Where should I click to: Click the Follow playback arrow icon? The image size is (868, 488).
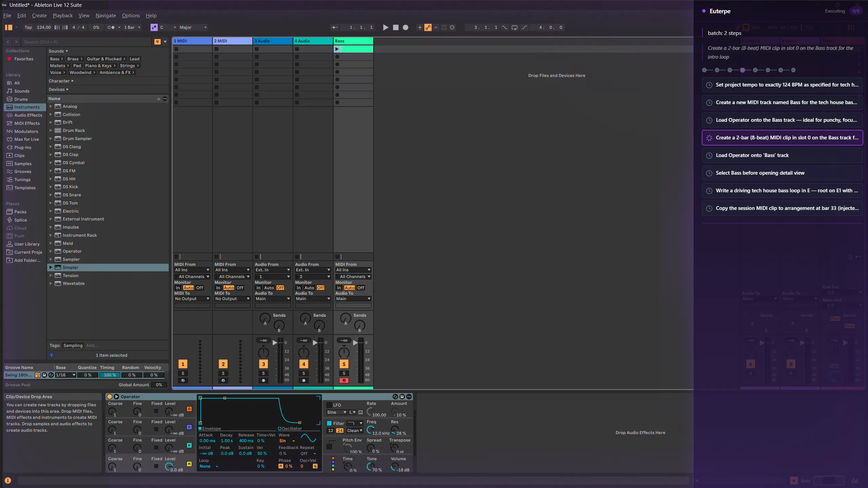tap(334, 27)
